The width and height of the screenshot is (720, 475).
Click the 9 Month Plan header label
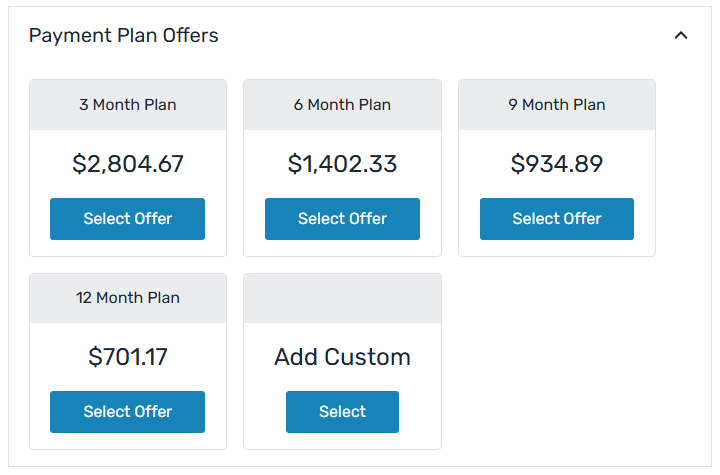(557, 105)
